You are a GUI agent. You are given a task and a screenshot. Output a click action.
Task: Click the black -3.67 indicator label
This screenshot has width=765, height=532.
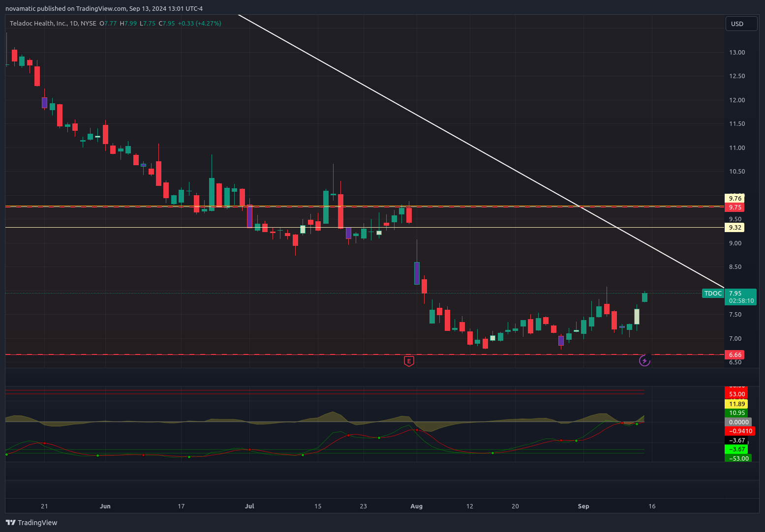coord(736,441)
